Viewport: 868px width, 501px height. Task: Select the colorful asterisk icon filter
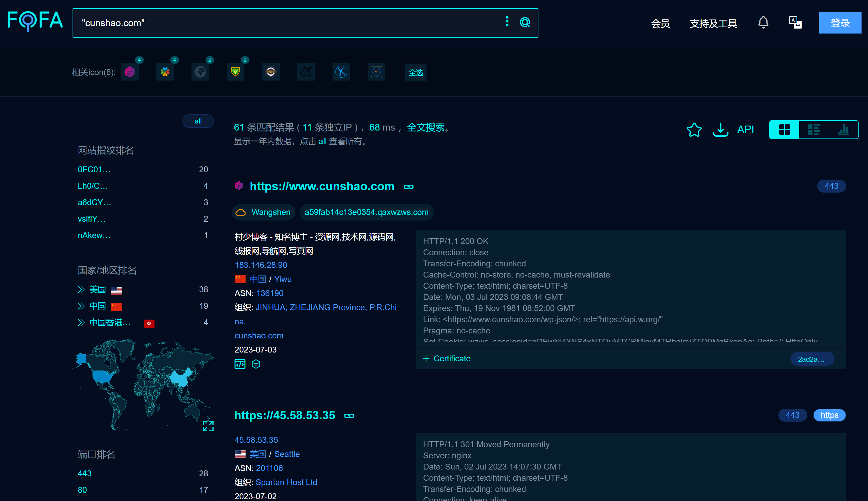166,71
